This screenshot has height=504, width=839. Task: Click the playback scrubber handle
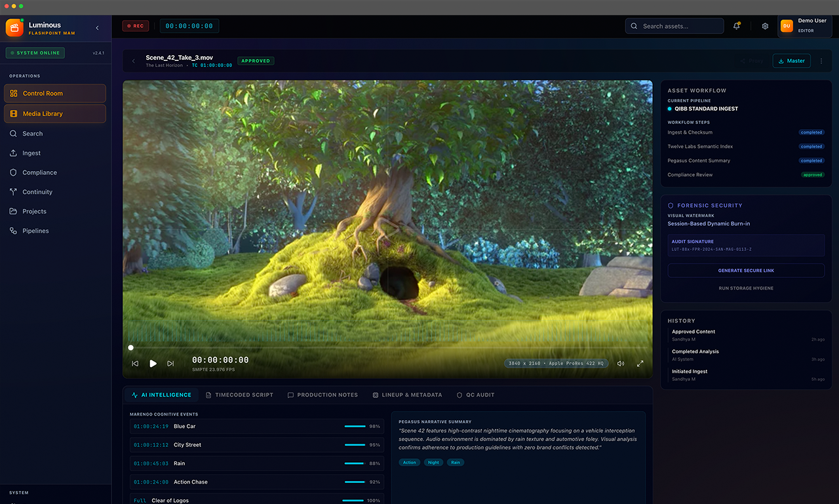[130, 348]
